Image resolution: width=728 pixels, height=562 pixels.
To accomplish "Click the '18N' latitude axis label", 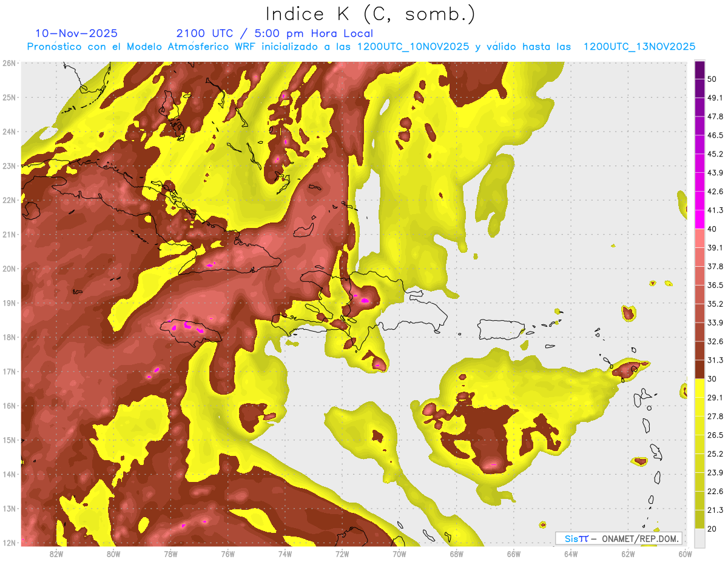I will (x=9, y=337).
